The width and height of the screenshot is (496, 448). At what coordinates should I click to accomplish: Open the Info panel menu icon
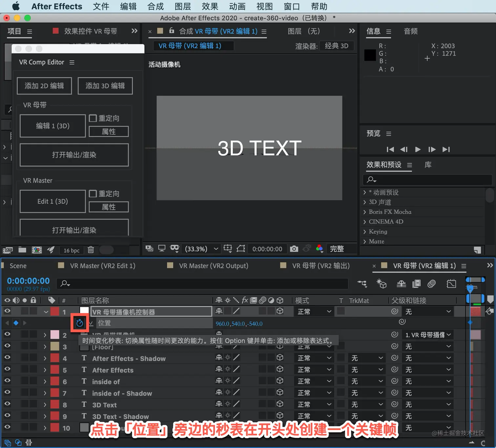tap(389, 32)
